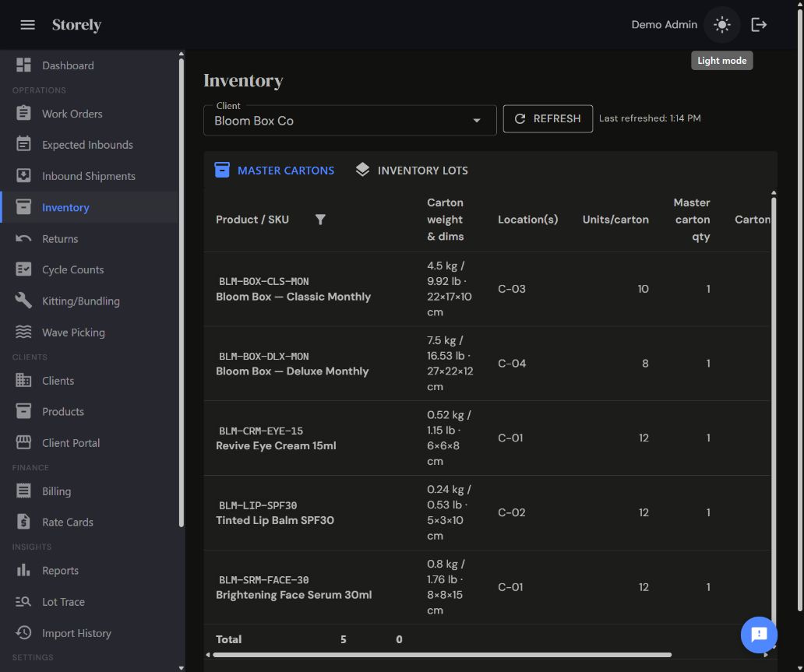Click the Clients building icon
804x672 pixels.
tap(23, 380)
